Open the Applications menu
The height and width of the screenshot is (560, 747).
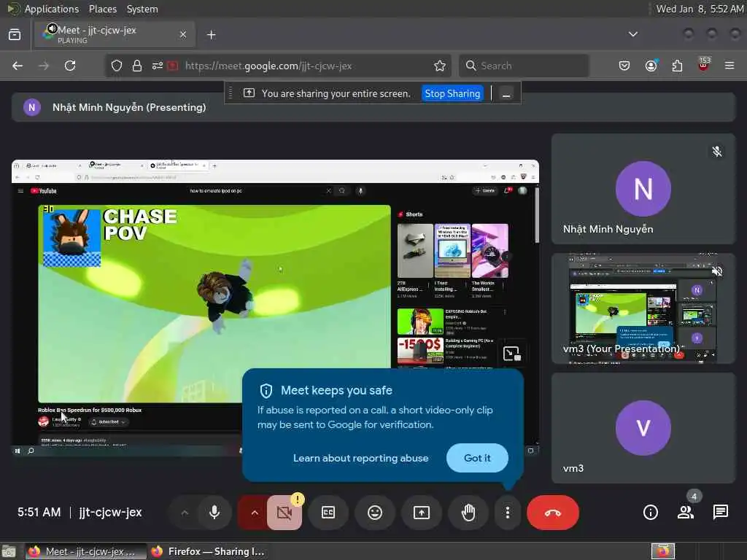(52, 9)
